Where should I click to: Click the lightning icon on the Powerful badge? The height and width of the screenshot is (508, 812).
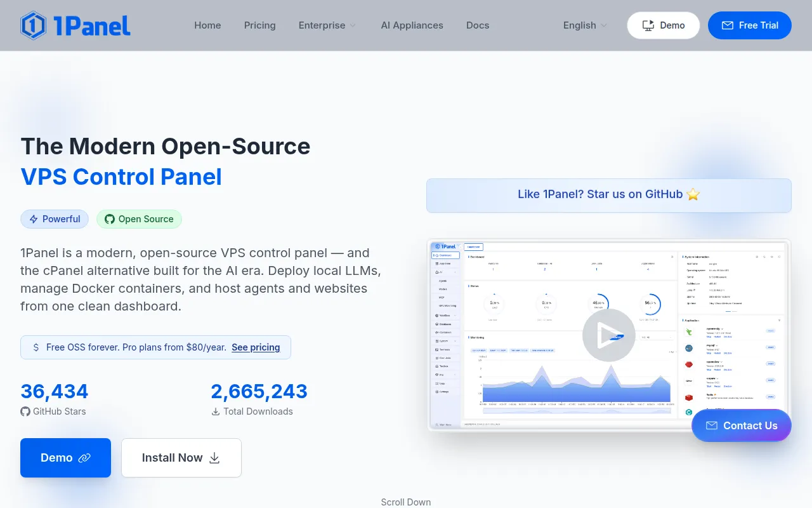(x=34, y=219)
